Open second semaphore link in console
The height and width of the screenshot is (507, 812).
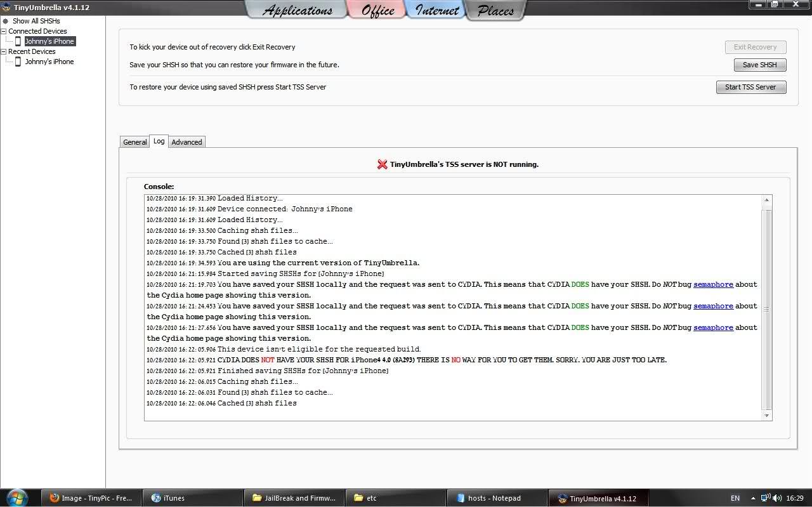pyautogui.click(x=713, y=306)
